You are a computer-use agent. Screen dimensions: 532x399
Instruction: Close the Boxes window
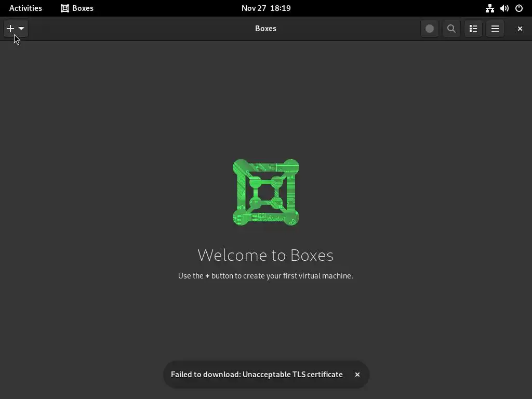tap(520, 29)
